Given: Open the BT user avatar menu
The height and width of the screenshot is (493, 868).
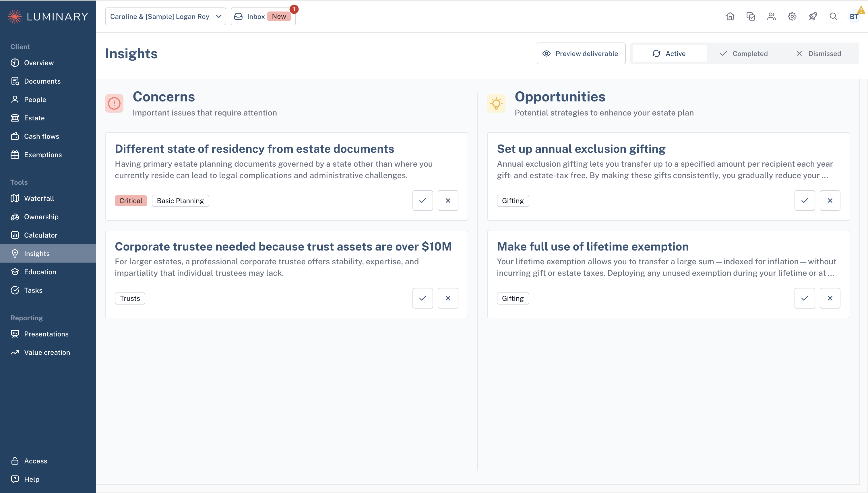Looking at the screenshot, I should (x=853, y=17).
